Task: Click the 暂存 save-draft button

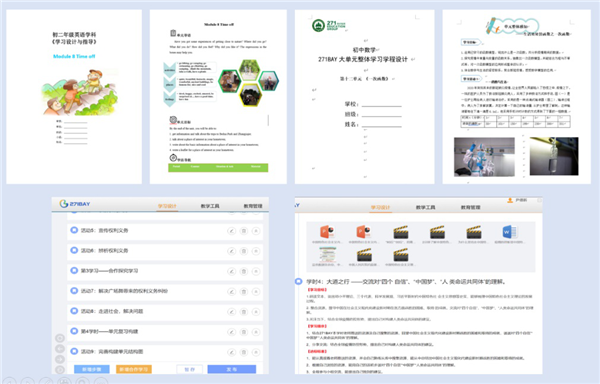Action: point(189,369)
